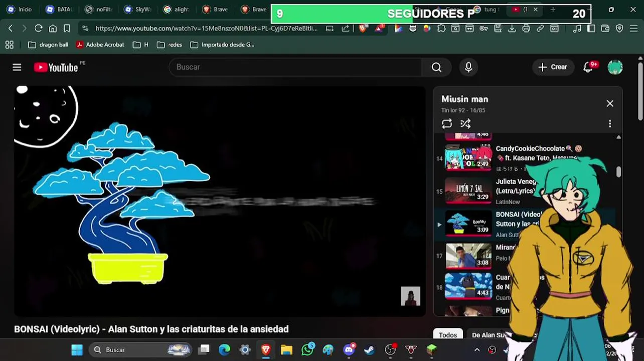
Task: Switch to the SkyWa browser tab
Action: pyautogui.click(x=137, y=10)
